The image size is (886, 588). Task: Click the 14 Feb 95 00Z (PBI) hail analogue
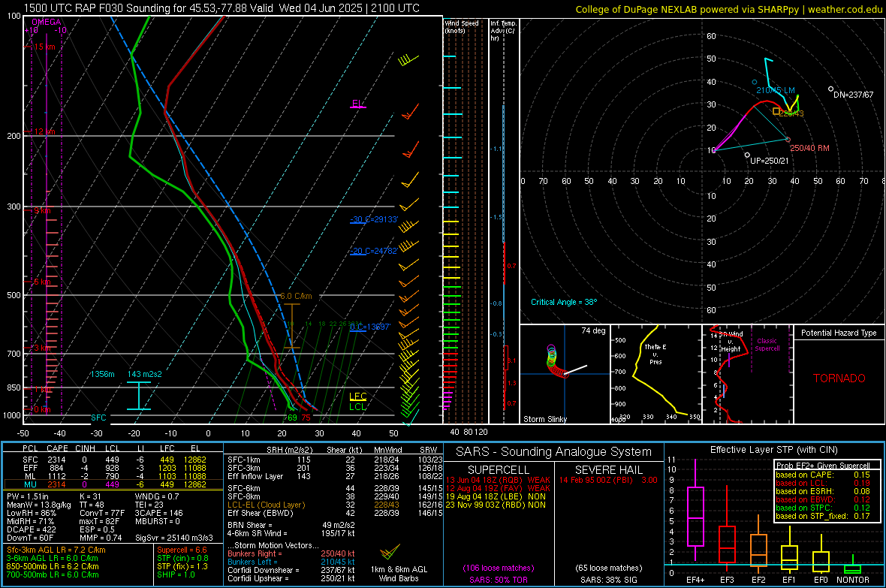[608, 480]
